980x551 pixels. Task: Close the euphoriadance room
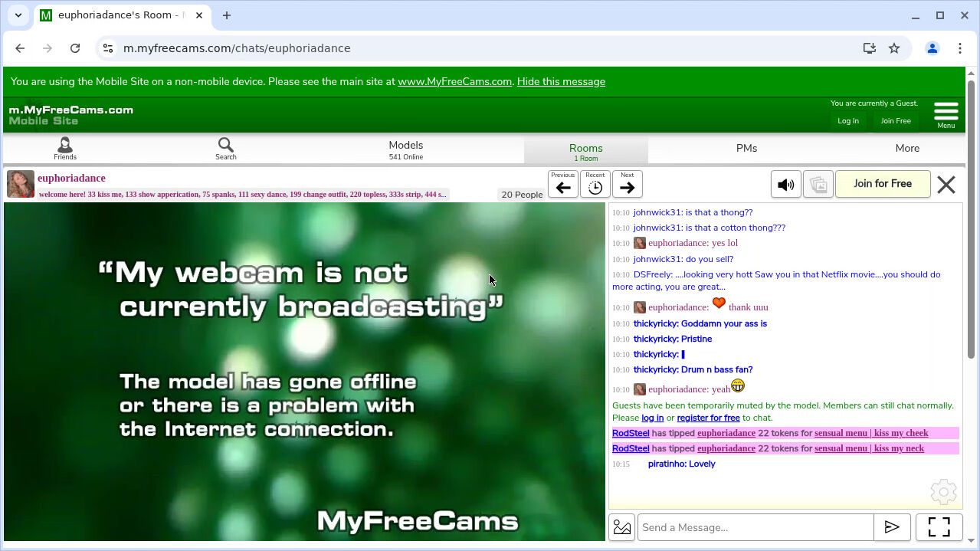(946, 185)
